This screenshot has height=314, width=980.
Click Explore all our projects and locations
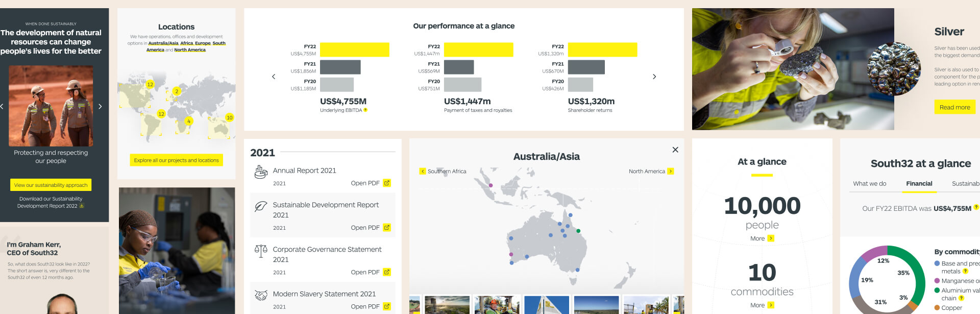pos(176,160)
